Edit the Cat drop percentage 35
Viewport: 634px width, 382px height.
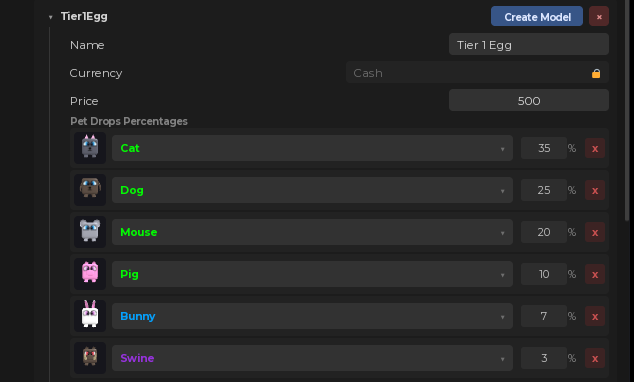(544, 148)
